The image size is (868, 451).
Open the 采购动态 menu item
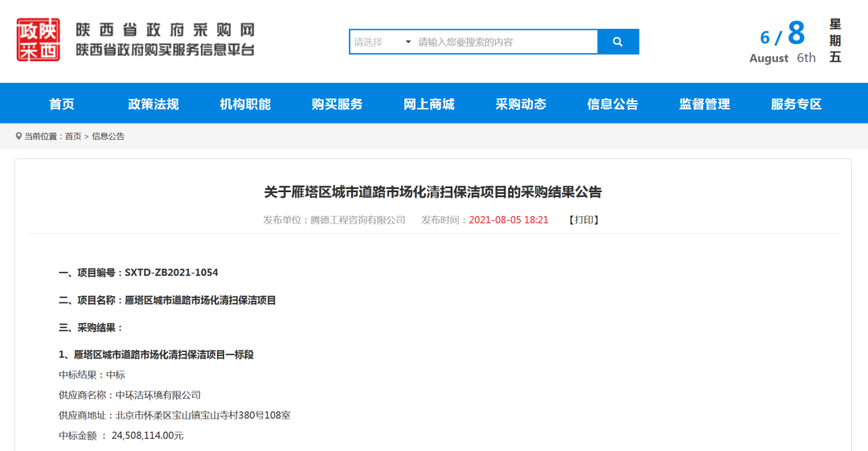coord(521,104)
